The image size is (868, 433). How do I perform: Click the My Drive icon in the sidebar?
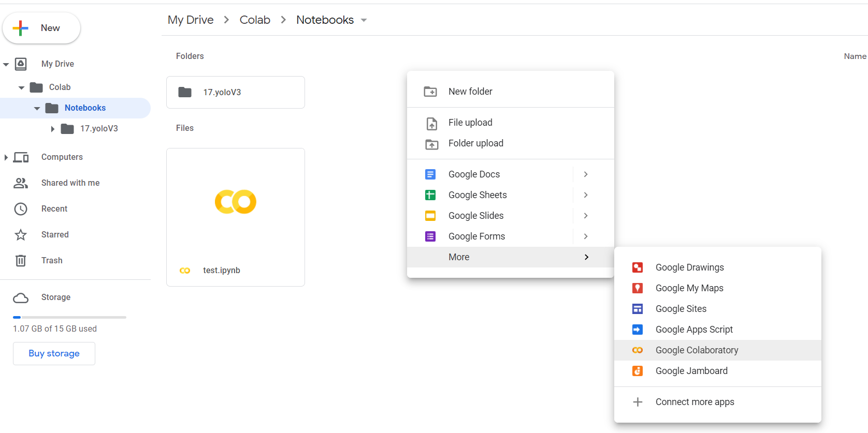click(21, 64)
